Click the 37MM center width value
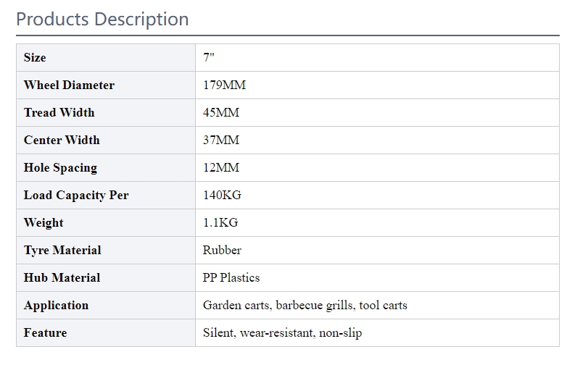This screenshot has width=588, height=365. (221, 140)
